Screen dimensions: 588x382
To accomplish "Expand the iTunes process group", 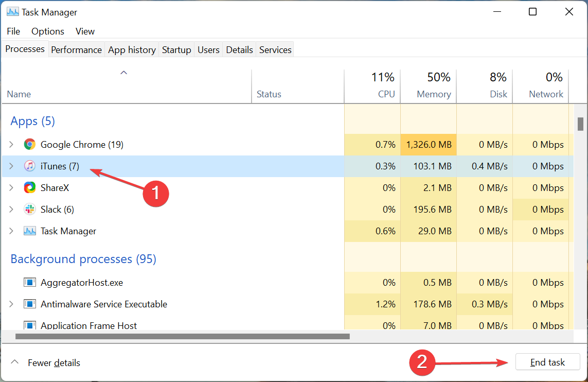I will tap(11, 166).
